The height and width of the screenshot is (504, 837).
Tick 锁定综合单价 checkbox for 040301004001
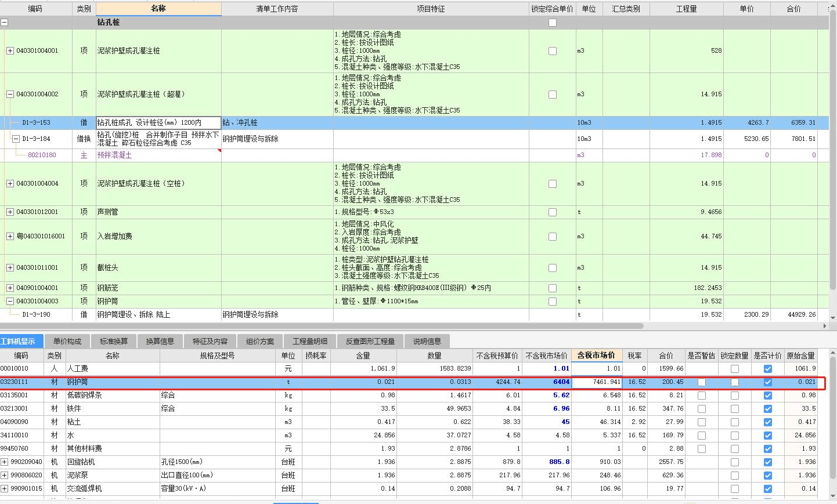pyautogui.click(x=553, y=51)
